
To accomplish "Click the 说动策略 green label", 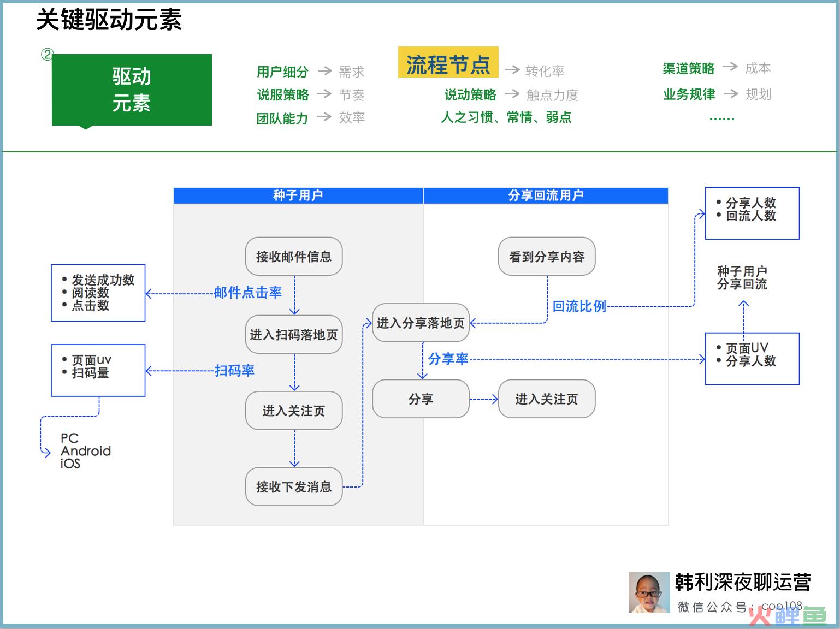I will (x=470, y=95).
